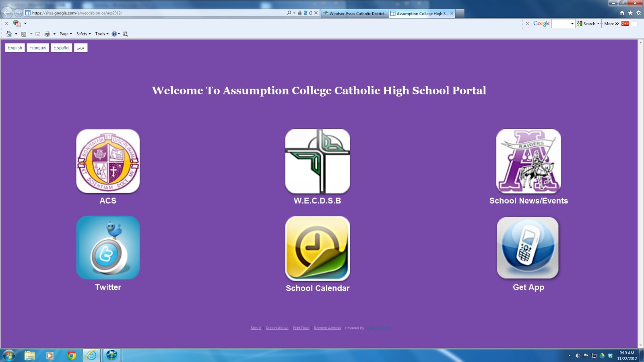Open the Get App phone icon
This screenshot has height=362, width=644.
(528, 248)
